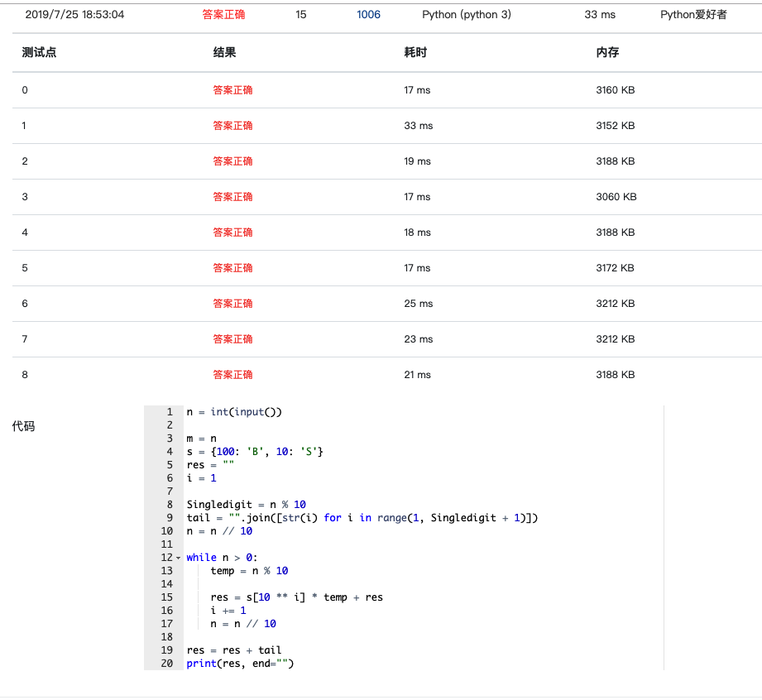Viewport: 762px width, 700px height.
Task: Click the 测试点 column header
Action: (x=40, y=52)
